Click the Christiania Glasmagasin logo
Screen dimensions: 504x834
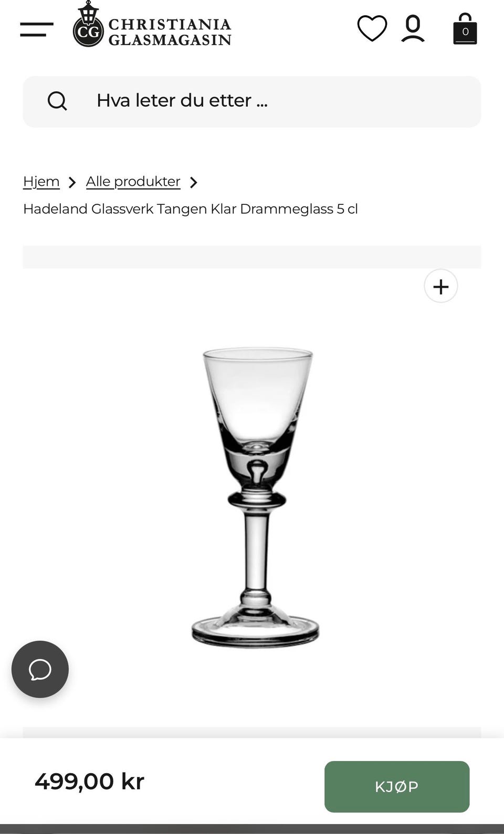click(152, 25)
